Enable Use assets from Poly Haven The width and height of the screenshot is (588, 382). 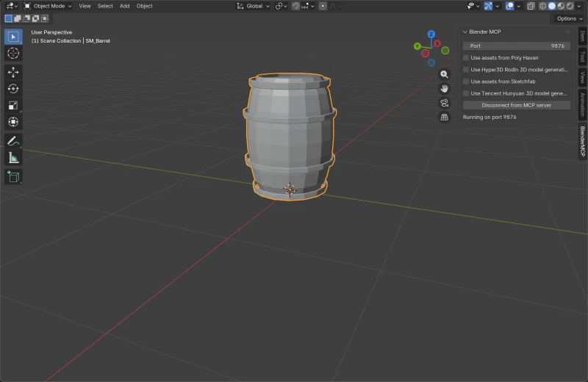[x=466, y=58]
